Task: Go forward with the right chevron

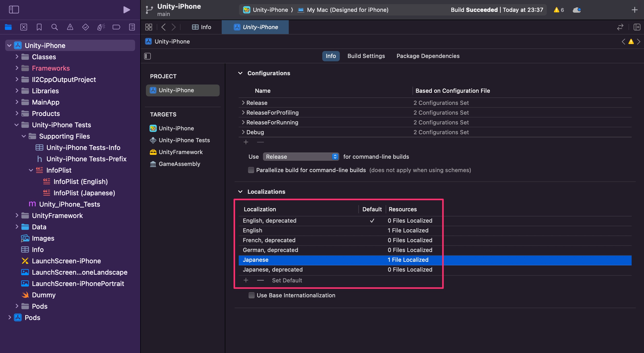Action: pyautogui.click(x=174, y=27)
